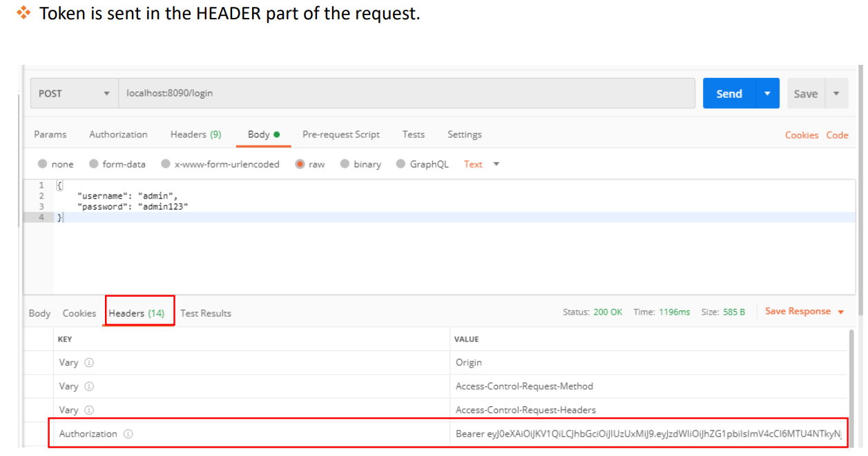The height and width of the screenshot is (456, 868).
Task: Click info icon next to second Vary key
Action: (x=89, y=386)
